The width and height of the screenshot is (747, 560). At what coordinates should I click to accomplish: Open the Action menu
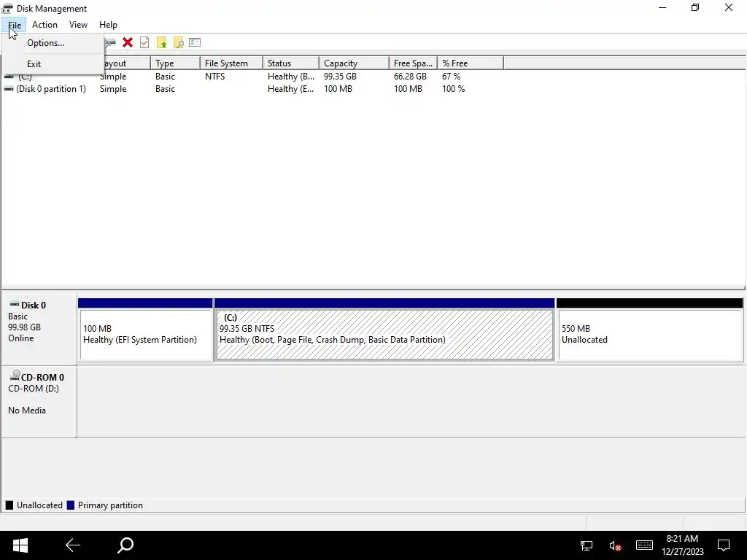tap(44, 25)
